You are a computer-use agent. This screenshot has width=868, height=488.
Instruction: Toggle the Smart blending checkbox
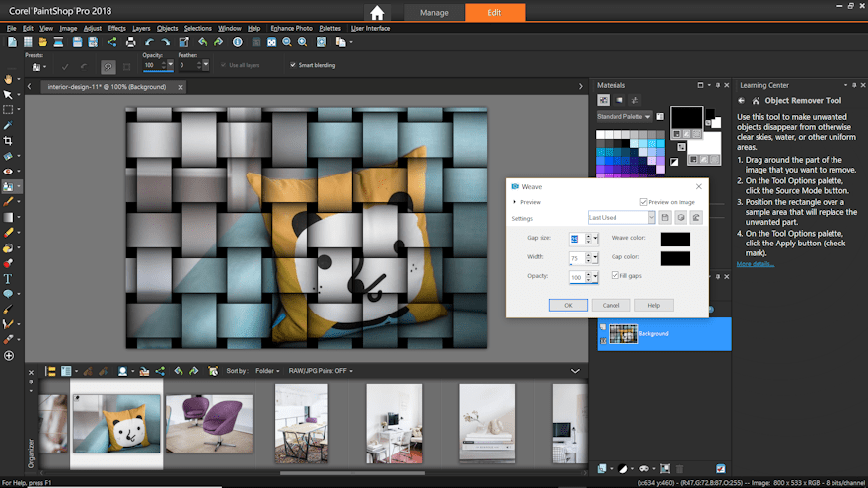[x=292, y=65]
